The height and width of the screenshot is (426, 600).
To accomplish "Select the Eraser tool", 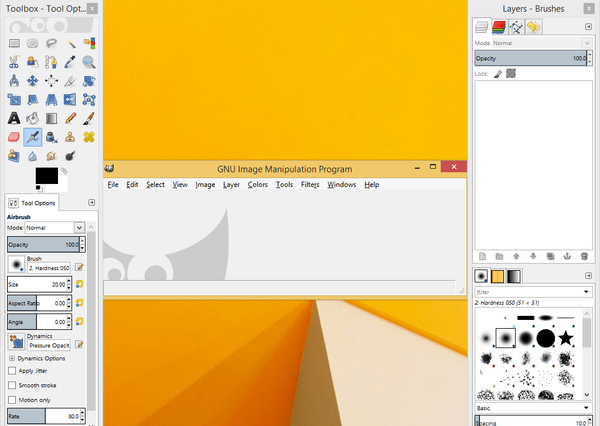I will click(14, 137).
